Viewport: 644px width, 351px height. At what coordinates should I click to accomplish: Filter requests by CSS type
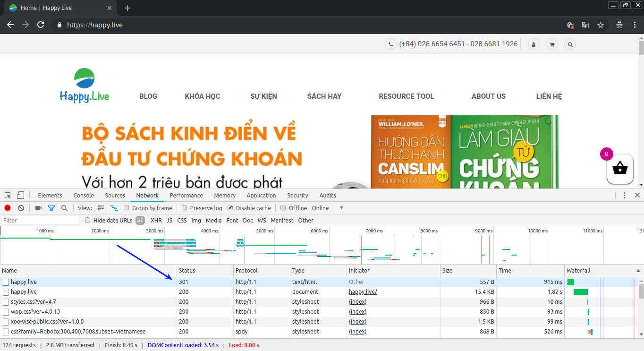[182, 220]
